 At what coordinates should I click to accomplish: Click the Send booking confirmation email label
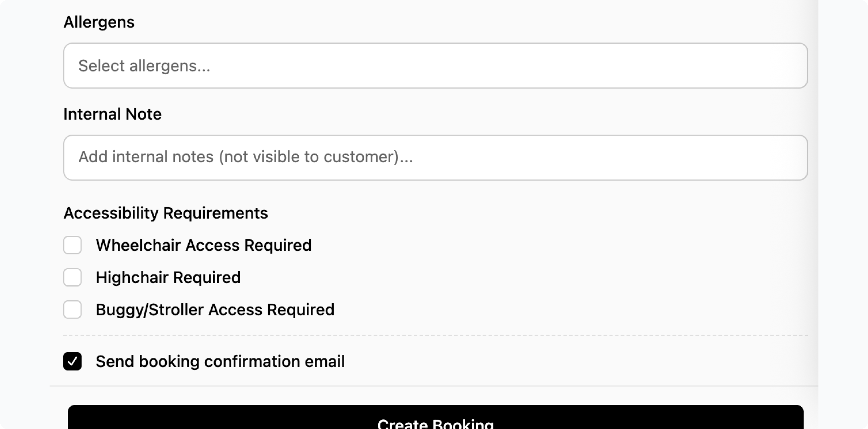pyautogui.click(x=220, y=361)
